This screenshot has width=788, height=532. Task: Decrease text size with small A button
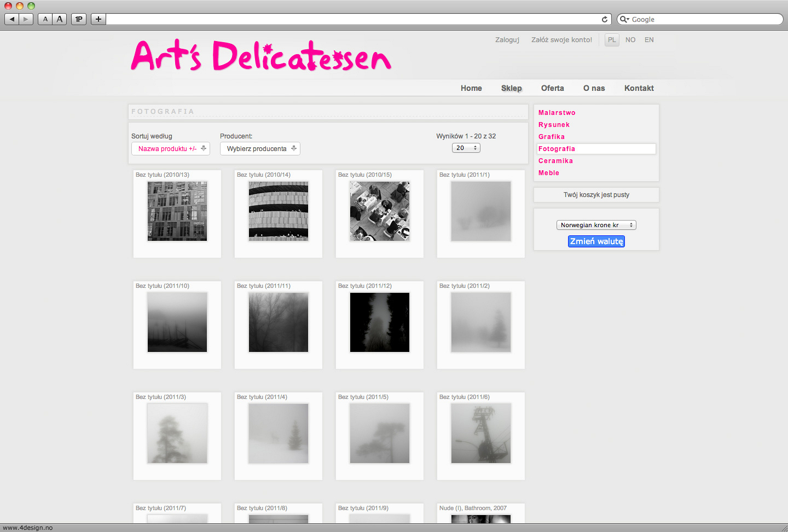(x=45, y=19)
